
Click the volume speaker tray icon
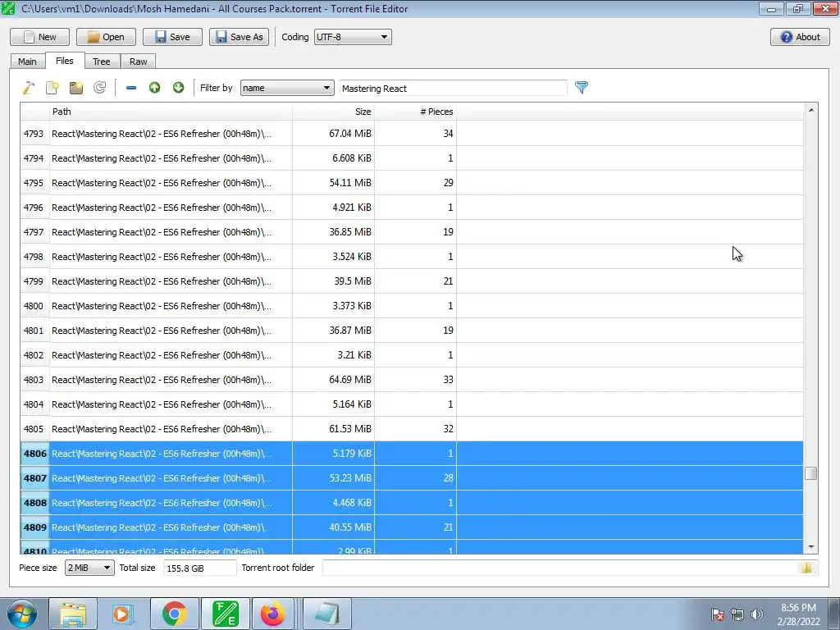(x=757, y=614)
